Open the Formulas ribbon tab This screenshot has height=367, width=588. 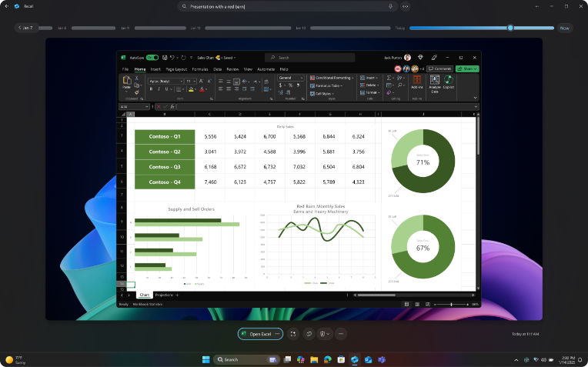click(x=199, y=69)
